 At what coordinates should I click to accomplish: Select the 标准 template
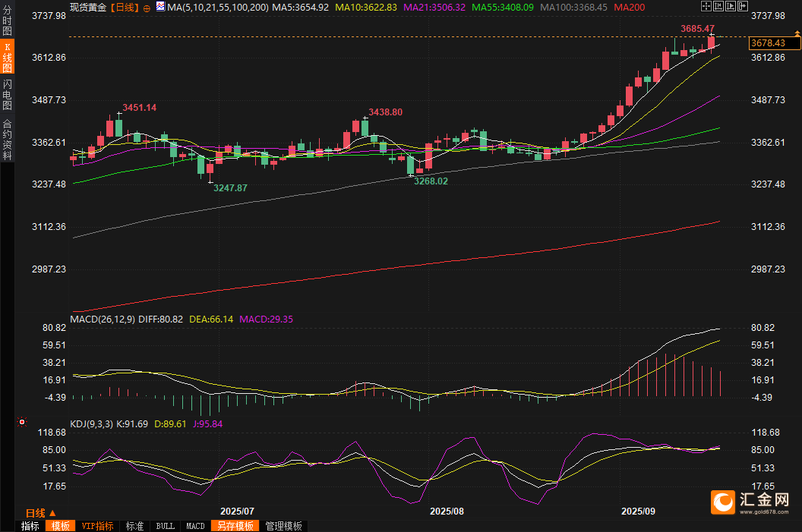pos(134,526)
